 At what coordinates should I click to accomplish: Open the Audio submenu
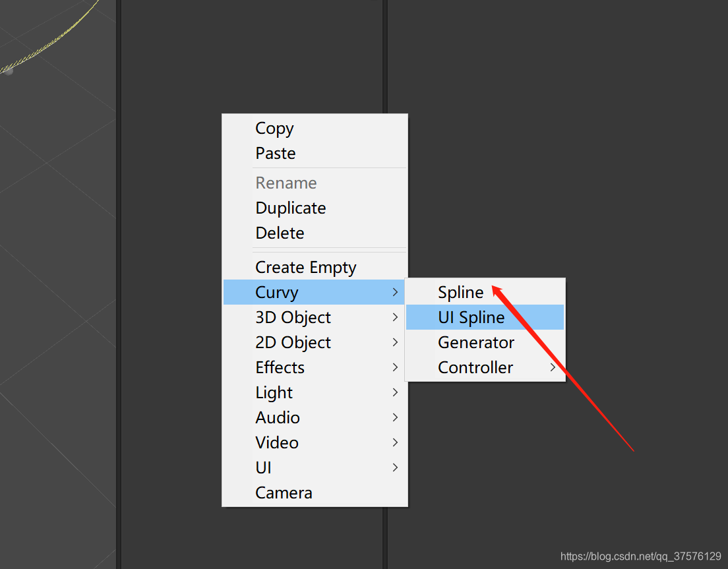[x=278, y=417]
